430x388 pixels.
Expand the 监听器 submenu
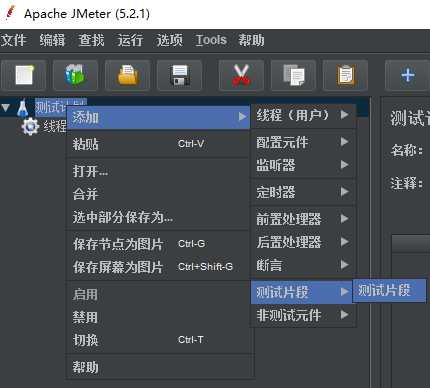pos(303,165)
